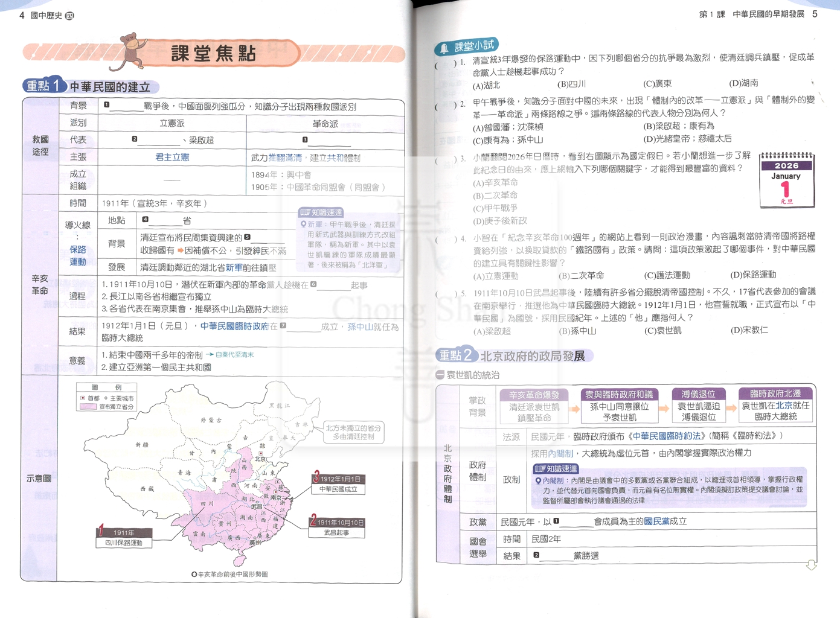The height and width of the screenshot is (618, 840).
Task: Click the blue 推翻滿清 text
Action: (285, 158)
